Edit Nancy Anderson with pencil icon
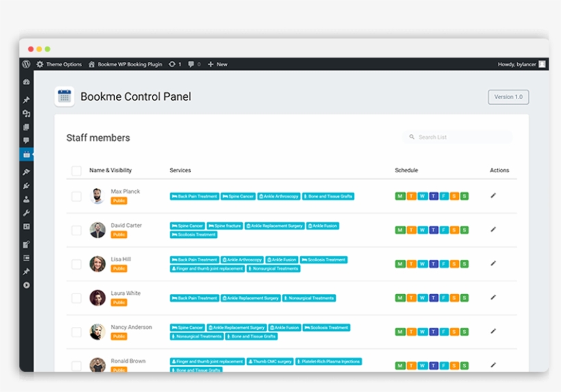 (x=493, y=332)
